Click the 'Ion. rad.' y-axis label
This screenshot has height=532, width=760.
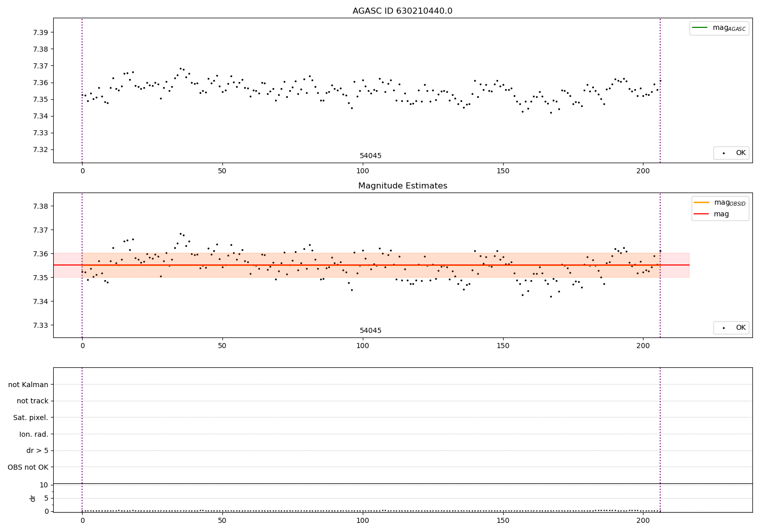click(x=34, y=434)
